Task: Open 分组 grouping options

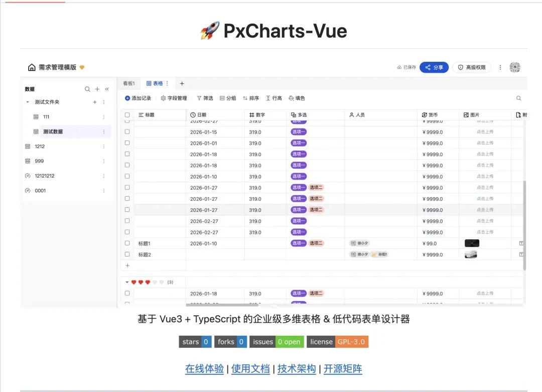Action: click(x=228, y=98)
